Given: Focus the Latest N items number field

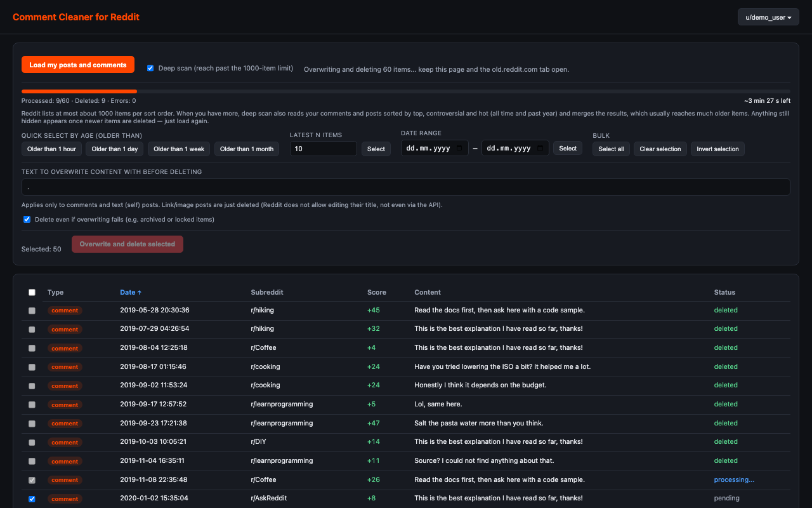Looking at the screenshot, I should [x=324, y=149].
